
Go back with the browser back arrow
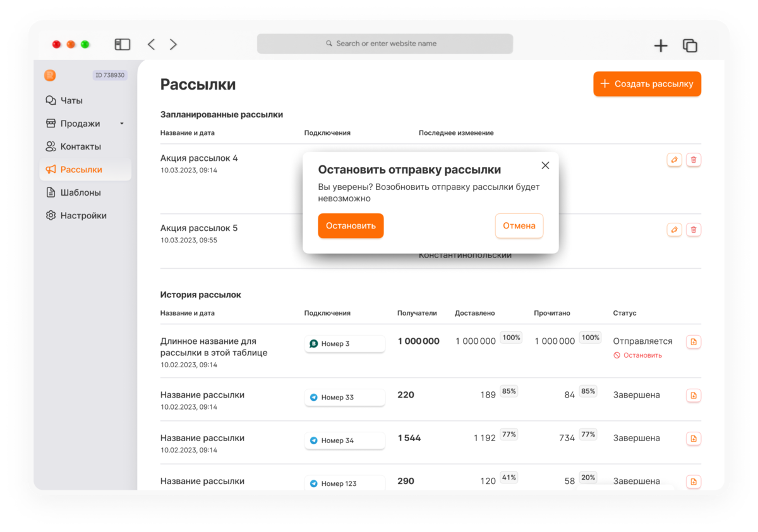(151, 44)
